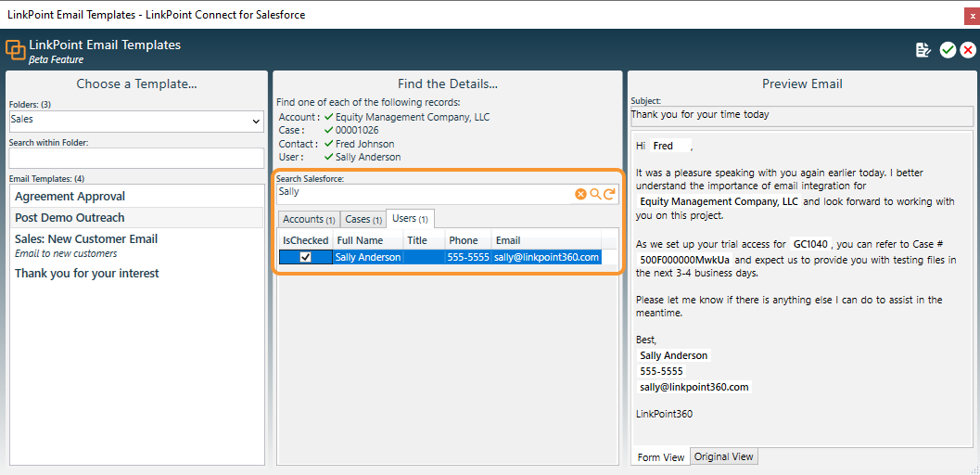
Task: Click the Subject field in preview
Action: click(801, 115)
